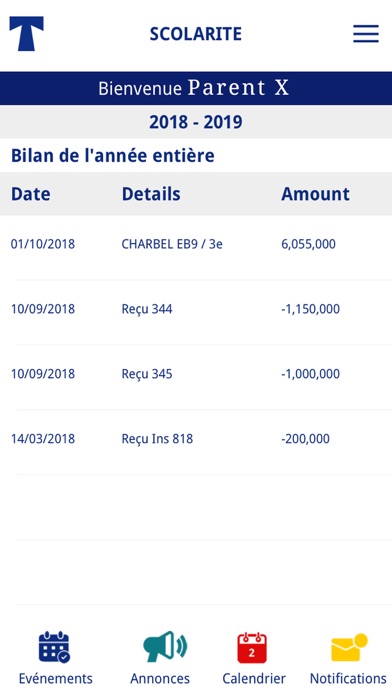Image resolution: width=392 pixels, height=696 pixels.
Task: Open the Annonces megaphone icon
Action: pyautogui.click(x=165, y=647)
